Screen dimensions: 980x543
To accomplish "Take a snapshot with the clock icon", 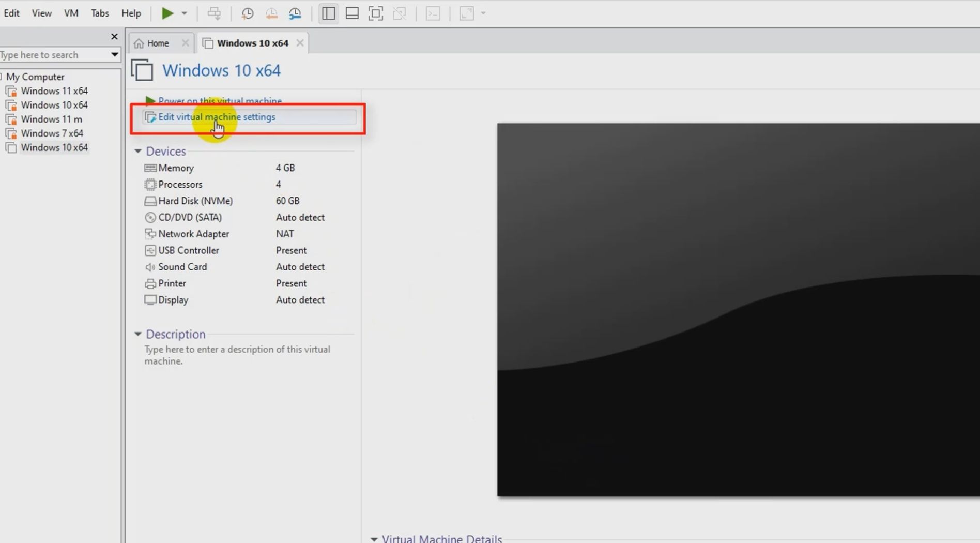I will click(x=248, y=13).
